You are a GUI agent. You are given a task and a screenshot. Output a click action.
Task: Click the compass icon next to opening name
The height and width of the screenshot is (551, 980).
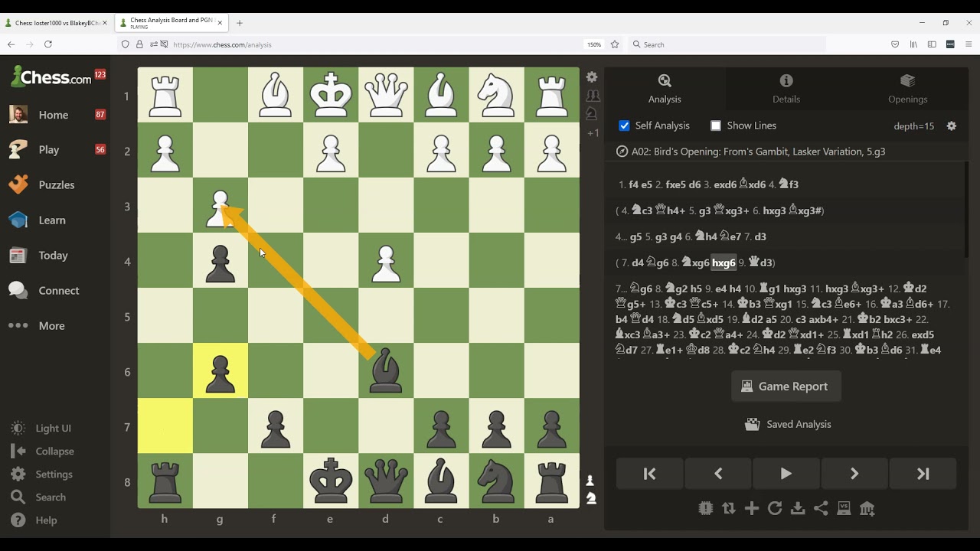coord(622,152)
